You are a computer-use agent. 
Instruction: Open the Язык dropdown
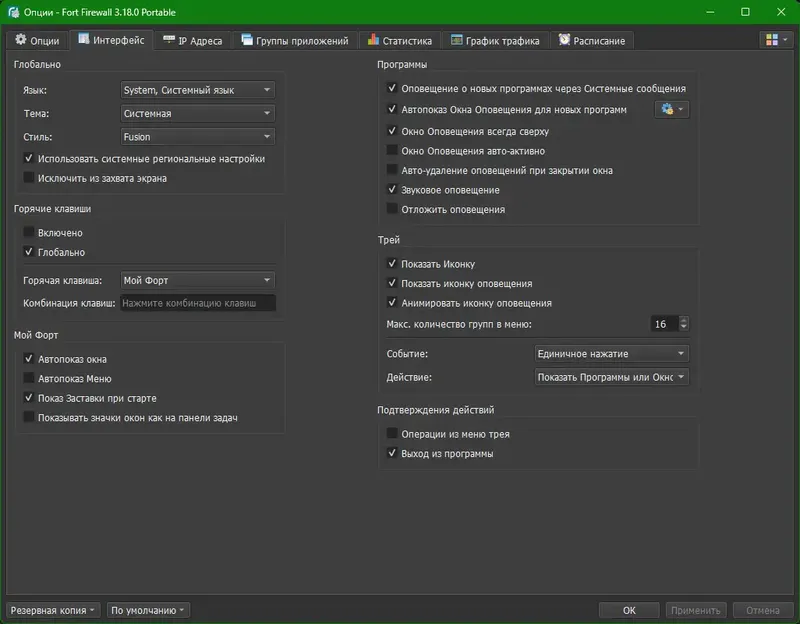point(196,89)
